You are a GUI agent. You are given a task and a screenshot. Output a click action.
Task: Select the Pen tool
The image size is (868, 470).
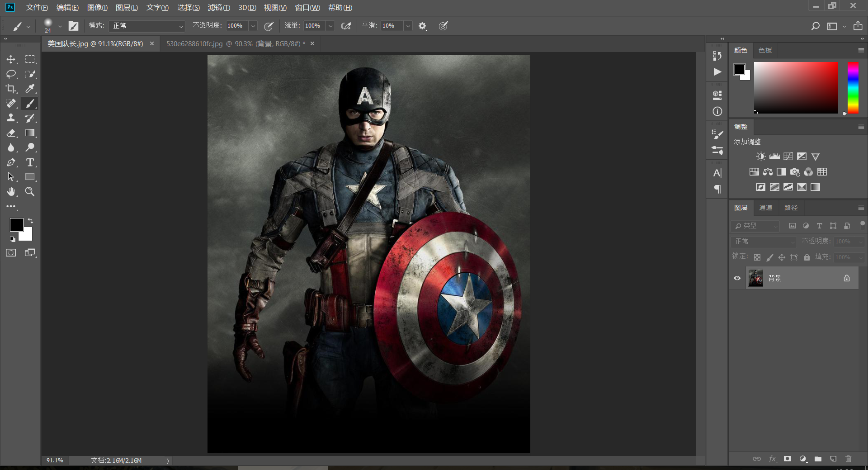click(x=11, y=162)
